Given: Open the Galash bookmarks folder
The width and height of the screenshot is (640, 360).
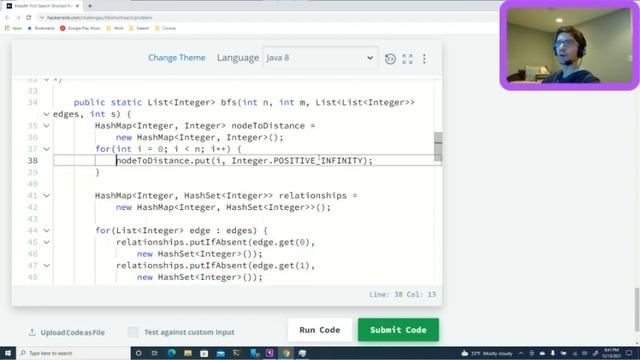Looking at the screenshot, I should [139, 28].
